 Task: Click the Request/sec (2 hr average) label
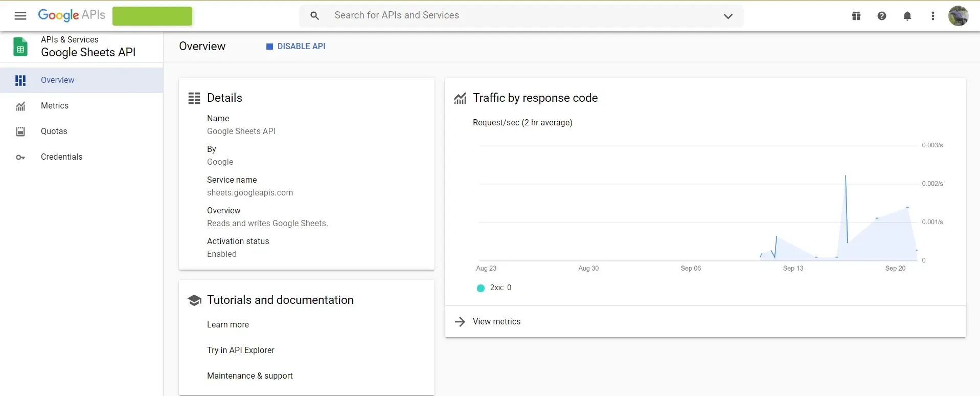click(522, 123)
